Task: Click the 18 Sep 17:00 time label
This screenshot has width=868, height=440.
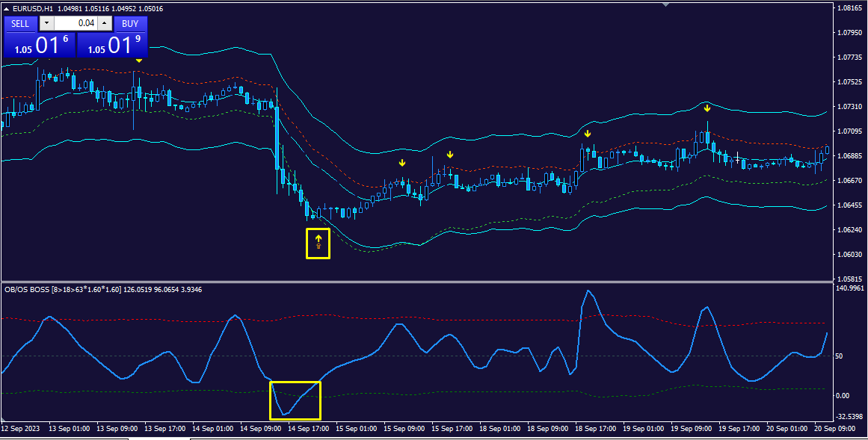Action: 595,428
